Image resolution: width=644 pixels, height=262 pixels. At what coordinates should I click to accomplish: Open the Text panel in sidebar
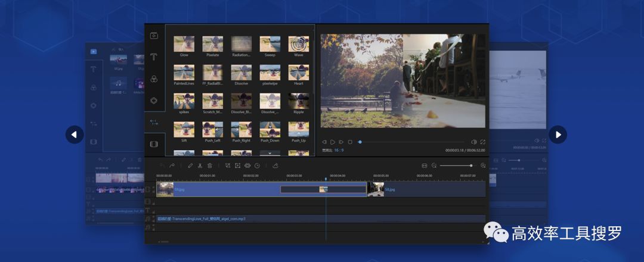(154, 57)
